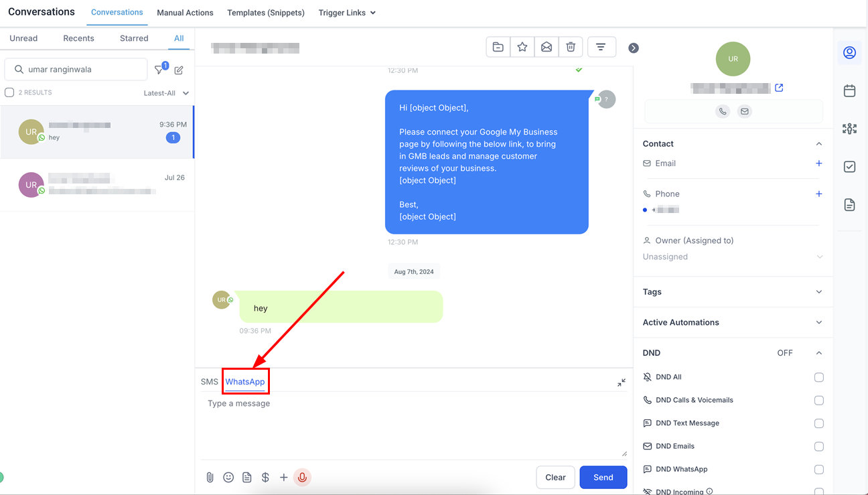The image size is (868, 495).
Task: Enable DND Emails checkbox
Action: pyautogui.click(x=818, y=446)
